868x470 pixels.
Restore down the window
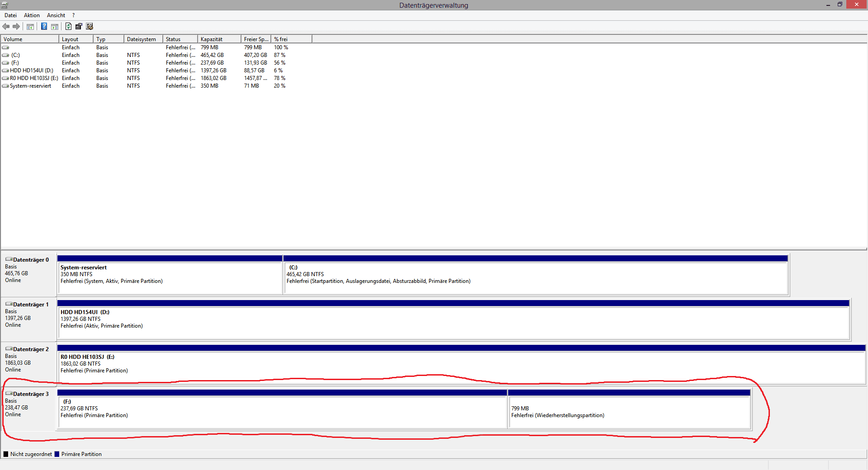click(840, 5)
